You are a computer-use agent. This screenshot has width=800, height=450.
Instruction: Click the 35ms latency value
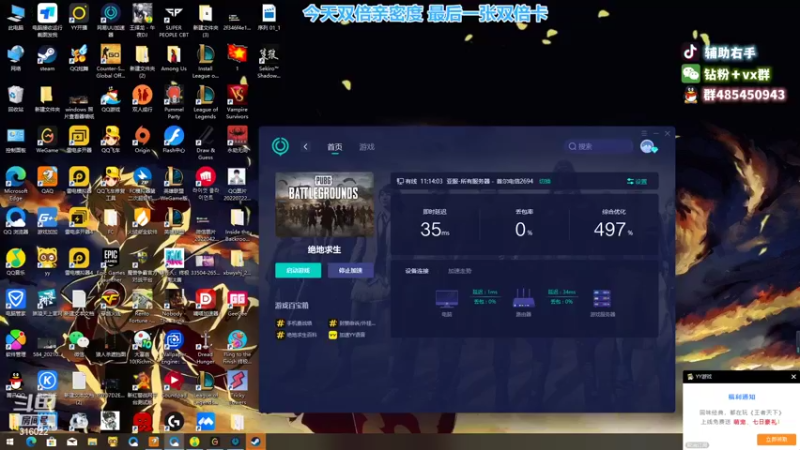(x=435, y=229)
